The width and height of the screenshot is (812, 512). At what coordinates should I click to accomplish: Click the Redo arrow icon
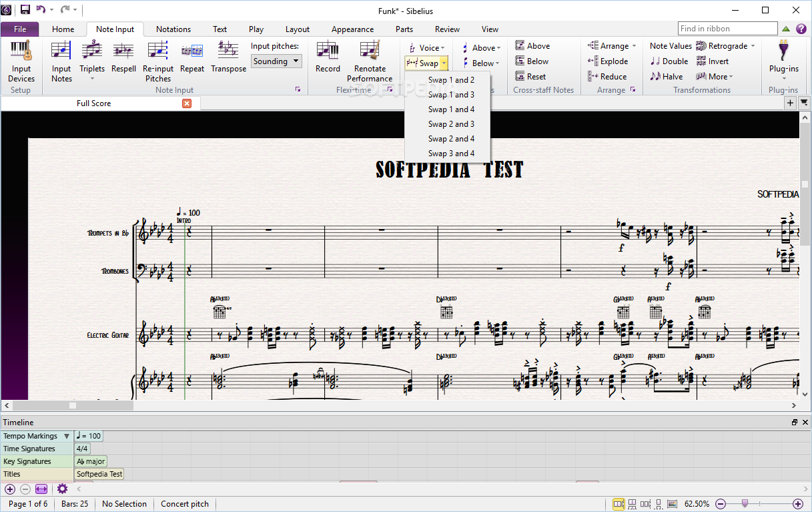(x=65, y=9)
